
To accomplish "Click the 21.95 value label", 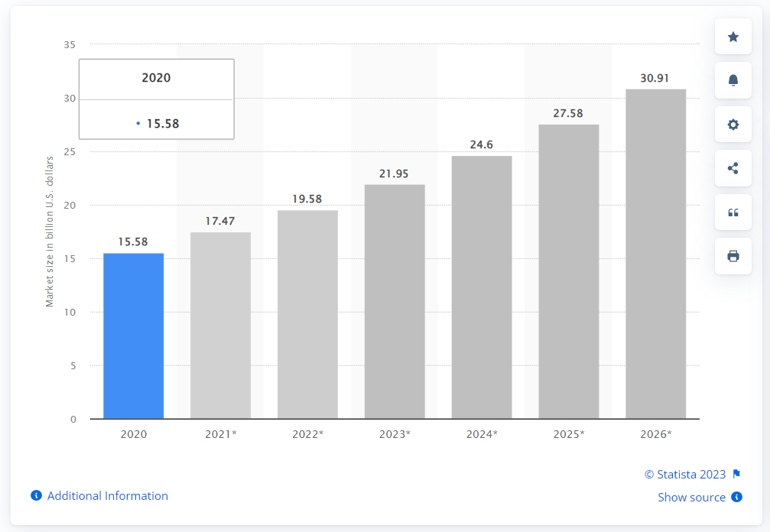I will tap(394, 174).
